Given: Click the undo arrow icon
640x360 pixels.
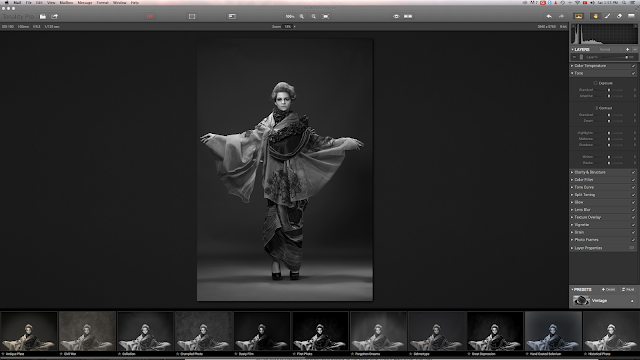Looking at the screenshot, I should click(x=549, y=16).
